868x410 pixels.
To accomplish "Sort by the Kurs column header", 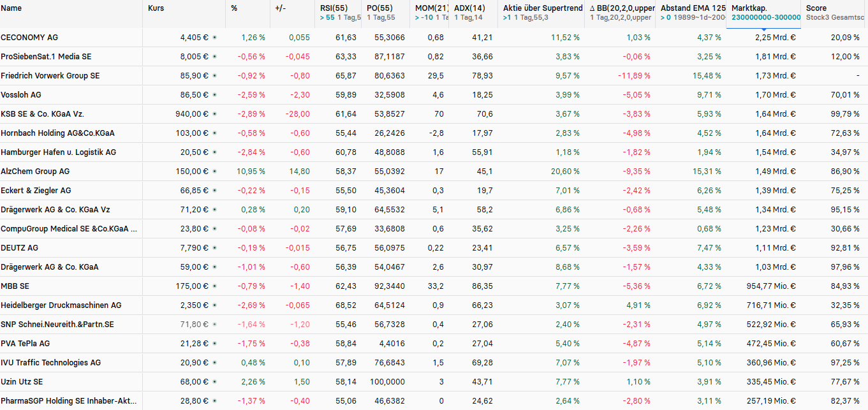I will [x=156, y=8].
